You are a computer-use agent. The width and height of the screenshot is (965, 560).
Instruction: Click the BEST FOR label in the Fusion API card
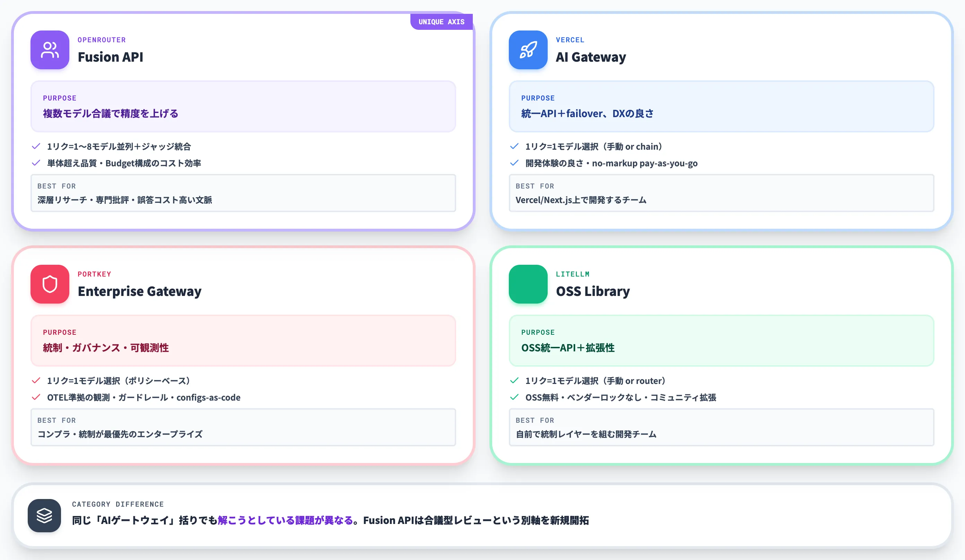point(56,186)
